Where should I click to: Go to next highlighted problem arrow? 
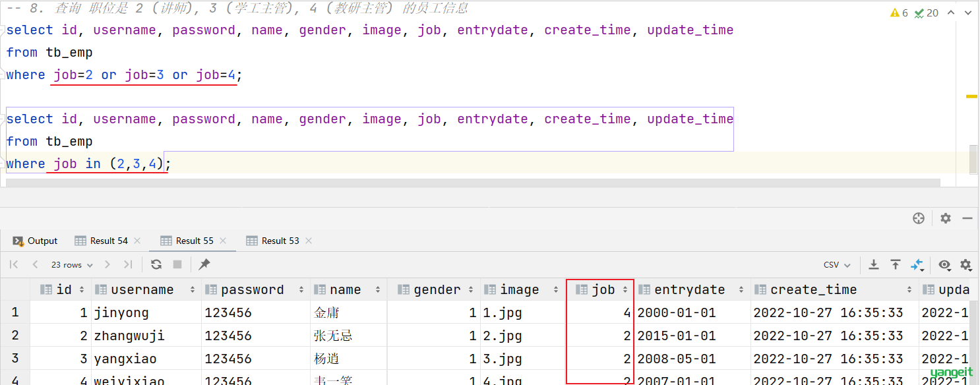(x=967, y=13)
